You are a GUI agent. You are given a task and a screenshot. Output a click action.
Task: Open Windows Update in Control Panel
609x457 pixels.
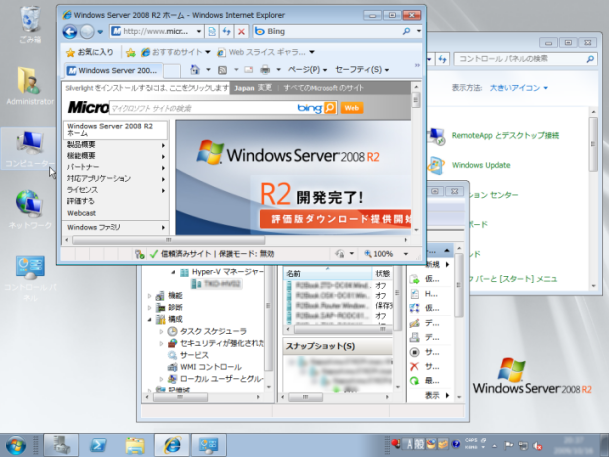point(481,165)
